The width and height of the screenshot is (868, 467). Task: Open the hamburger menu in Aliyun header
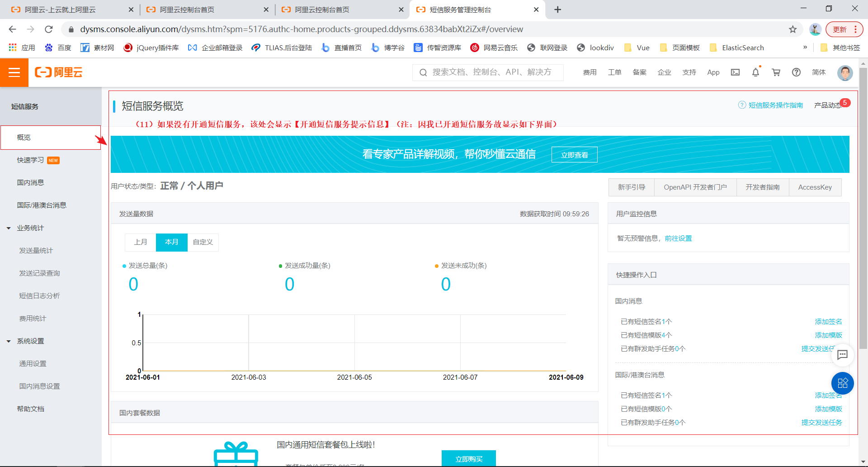click(14, 72)
